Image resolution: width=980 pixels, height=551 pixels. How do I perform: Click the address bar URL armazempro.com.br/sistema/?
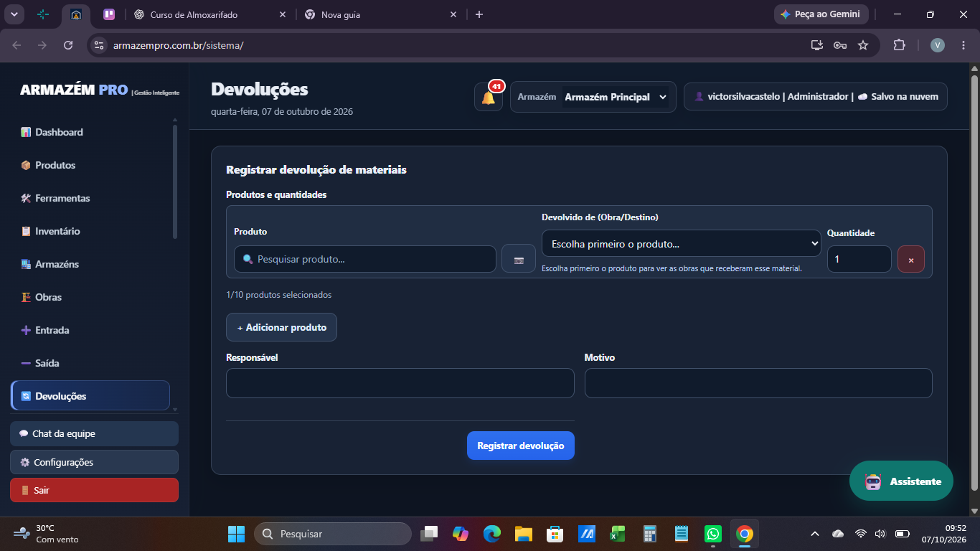(x=179, y=45)
